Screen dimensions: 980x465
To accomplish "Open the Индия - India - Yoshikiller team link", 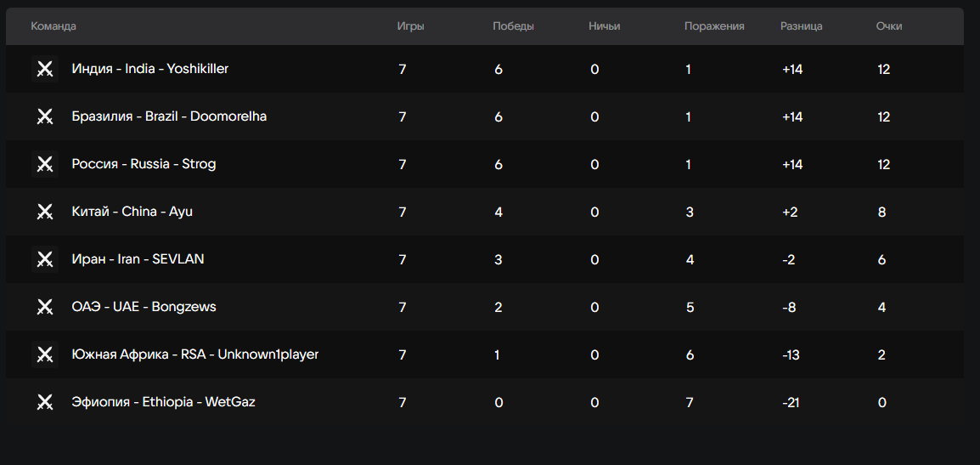I will pyautogui.click(x=150, y=69).
